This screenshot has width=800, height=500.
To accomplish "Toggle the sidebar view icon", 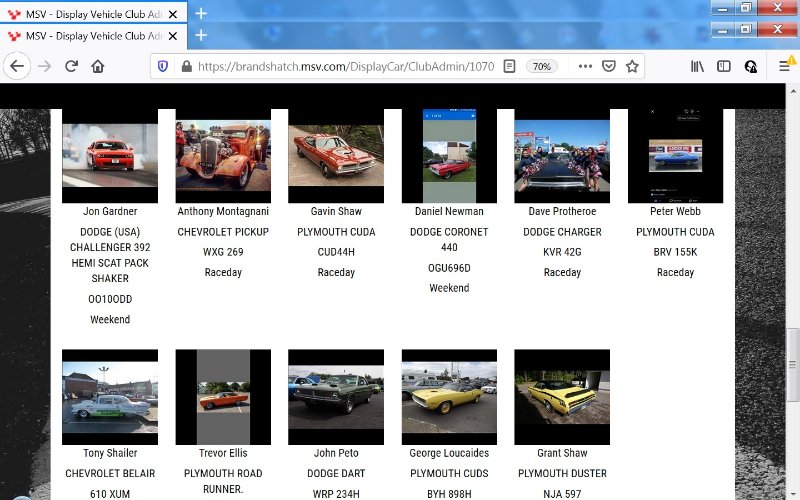I will pos(723,66).
